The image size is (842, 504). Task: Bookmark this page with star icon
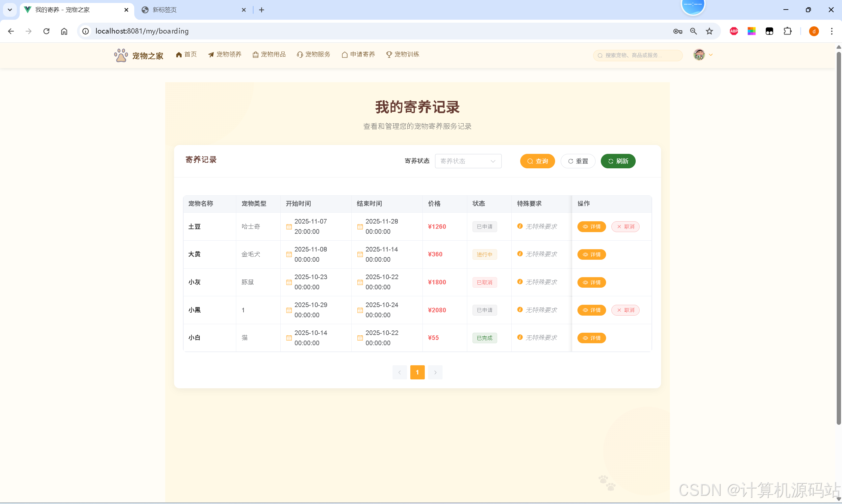(709, 31)
